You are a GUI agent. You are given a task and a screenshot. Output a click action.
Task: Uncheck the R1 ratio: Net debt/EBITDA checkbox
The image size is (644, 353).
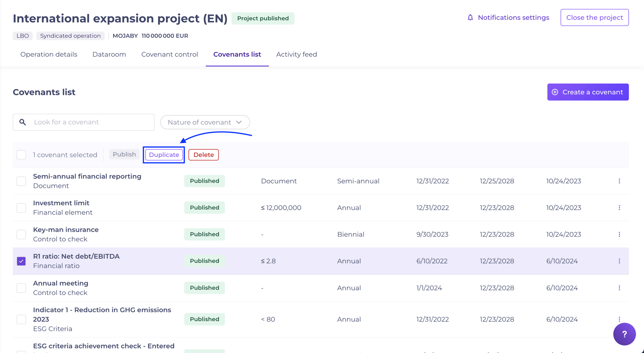pos(21,261)
